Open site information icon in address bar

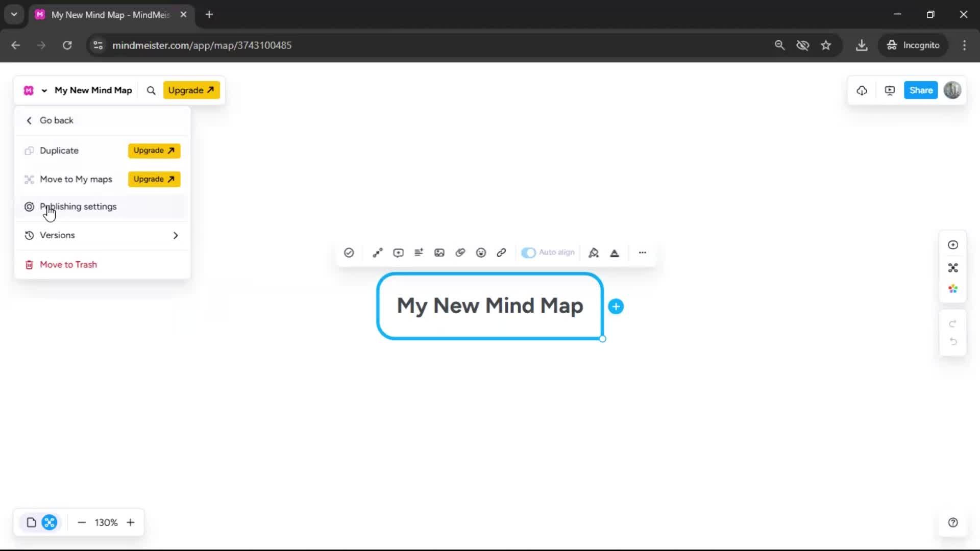coord(98,45)
